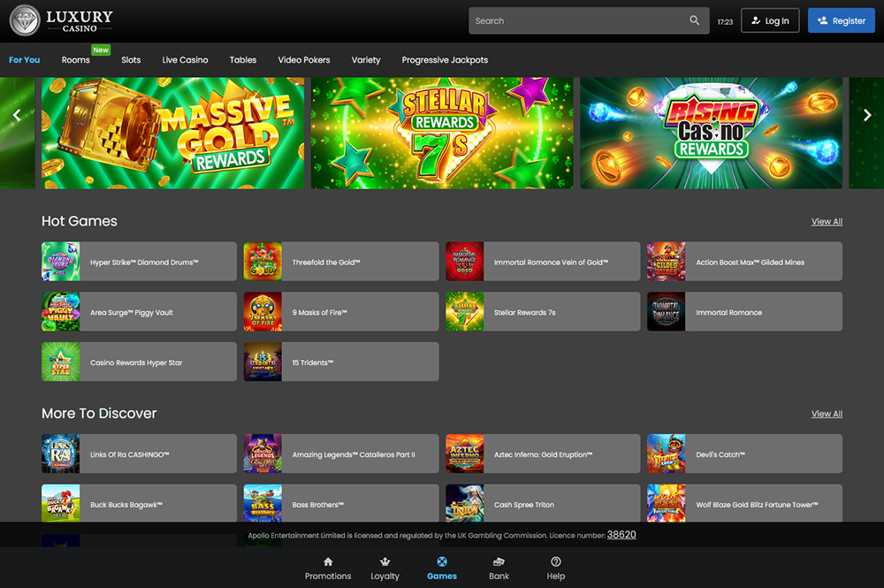Open the Massive Gold Rewards banner
The image size is (884, 588).
click(x=173, y=133)
